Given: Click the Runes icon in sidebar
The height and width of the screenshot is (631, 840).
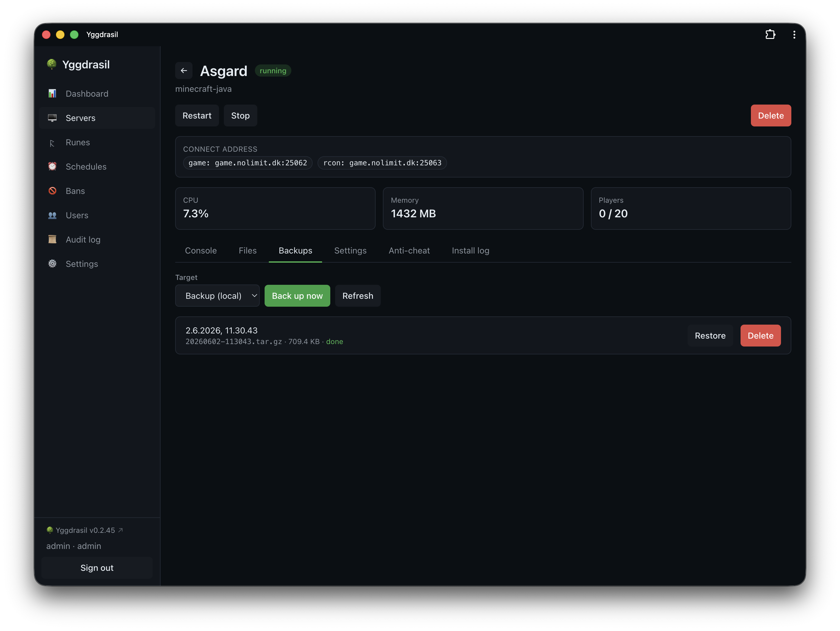Looking at the screenshot, I should coord(52,143).
